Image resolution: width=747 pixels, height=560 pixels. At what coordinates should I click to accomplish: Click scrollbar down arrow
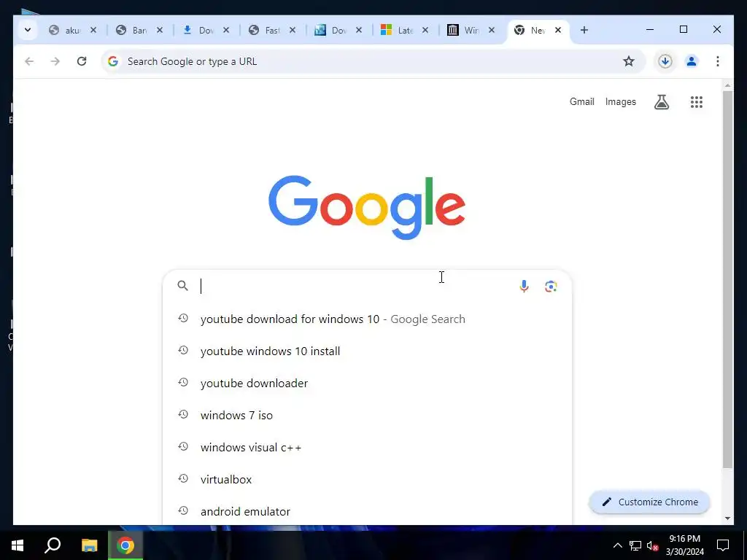pos(727,518)
